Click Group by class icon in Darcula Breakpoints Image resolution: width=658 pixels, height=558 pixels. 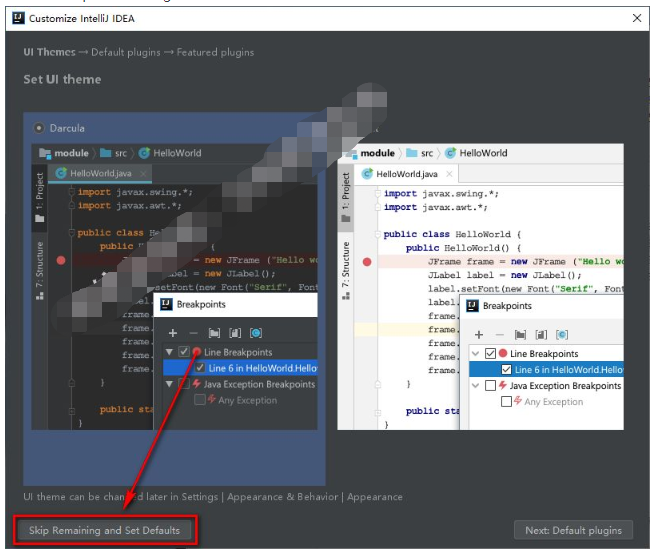pos(256,333)
